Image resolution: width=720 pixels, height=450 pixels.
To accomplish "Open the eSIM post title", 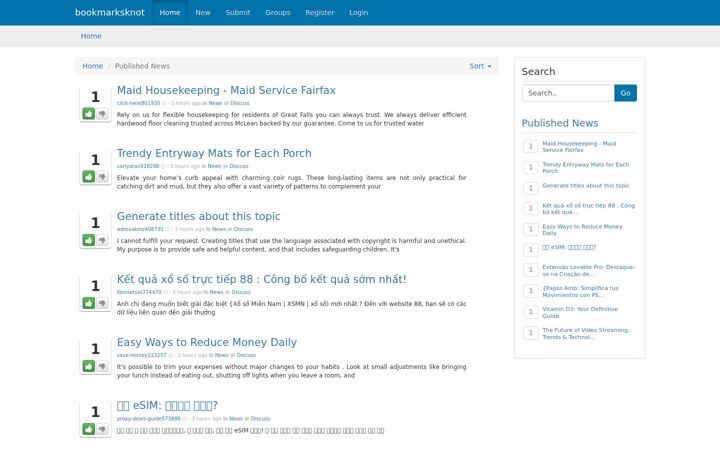I will tap(167, 405).
